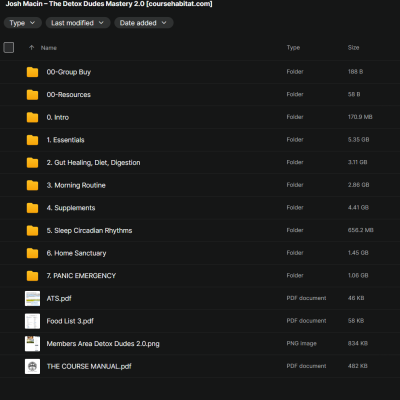This screenshot has height=400, width=400.
Task: Select '5. Sleep Circadian Rhythms' name
Action: pyautogui.click(x=89, y=231)
